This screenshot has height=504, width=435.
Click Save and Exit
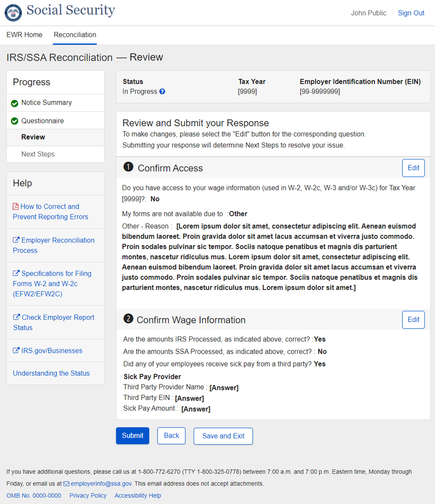(223, 436)
